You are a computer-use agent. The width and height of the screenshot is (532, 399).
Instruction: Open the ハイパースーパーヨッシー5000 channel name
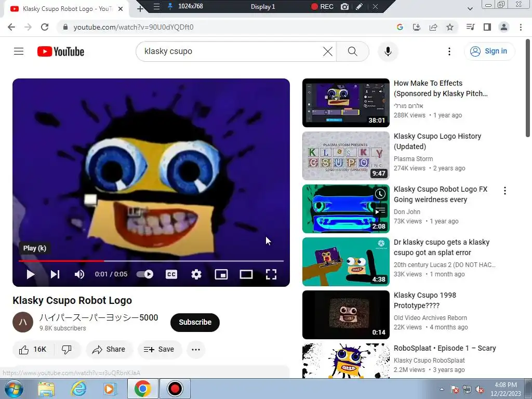pyautogui.click(x=99, y=317)
